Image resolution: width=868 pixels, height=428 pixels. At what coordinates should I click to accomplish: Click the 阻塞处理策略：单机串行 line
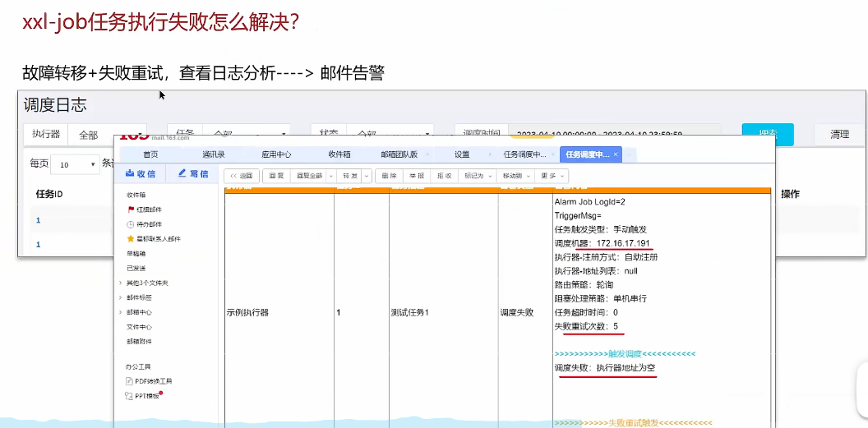pyautogui.click(x=601, y=298)
